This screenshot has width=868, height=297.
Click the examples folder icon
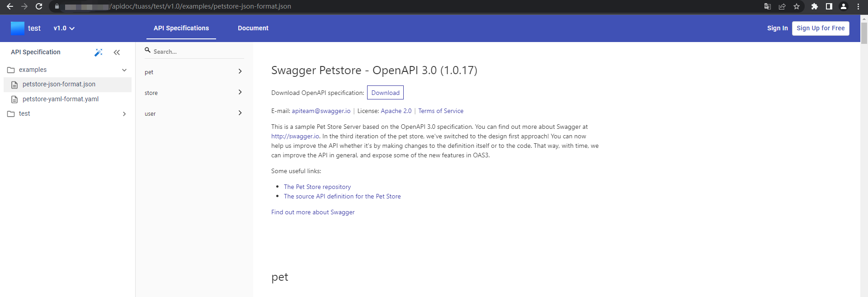(11, 70)
